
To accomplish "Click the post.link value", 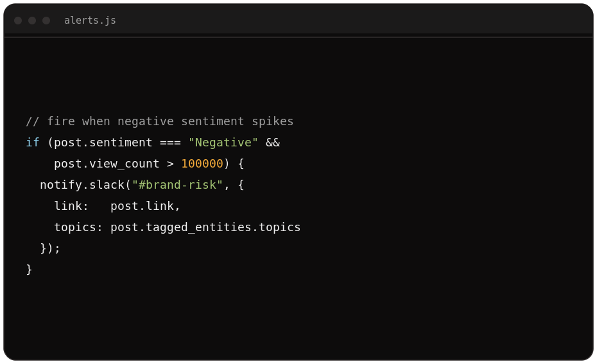I will [x=142, y=206].
